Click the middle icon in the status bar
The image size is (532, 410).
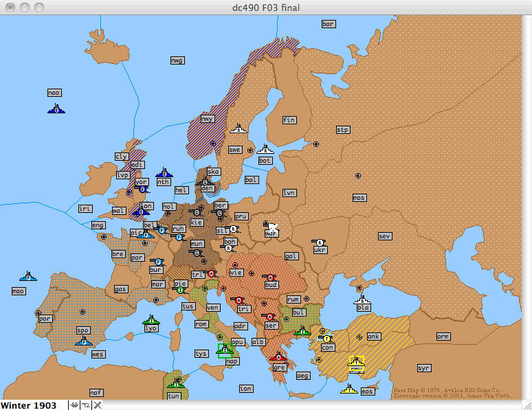[86, 405]
